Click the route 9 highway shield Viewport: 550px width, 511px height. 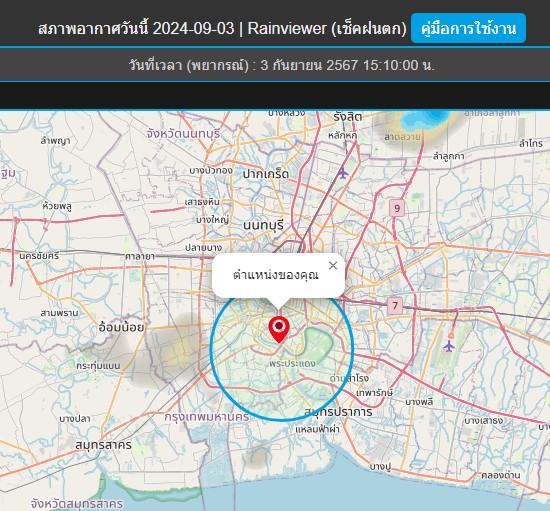[397, 208]
